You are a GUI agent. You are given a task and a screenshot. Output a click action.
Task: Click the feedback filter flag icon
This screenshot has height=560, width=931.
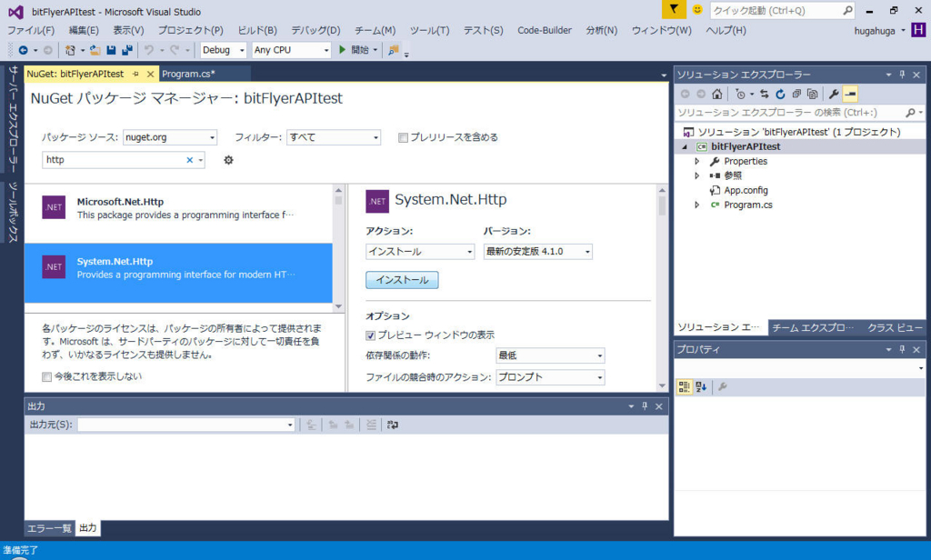(x=674, y=9)
